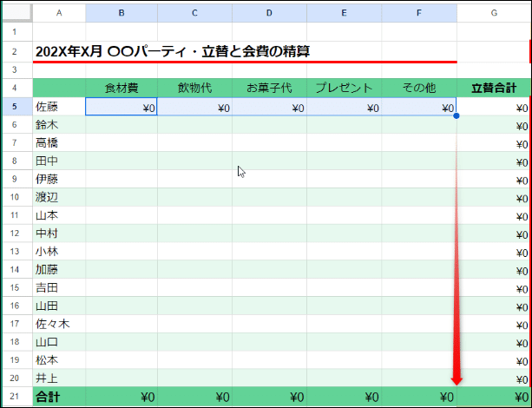This screenshot has height=408, width=532.
Task: Select column C header
Action: [x=194, y=13]
